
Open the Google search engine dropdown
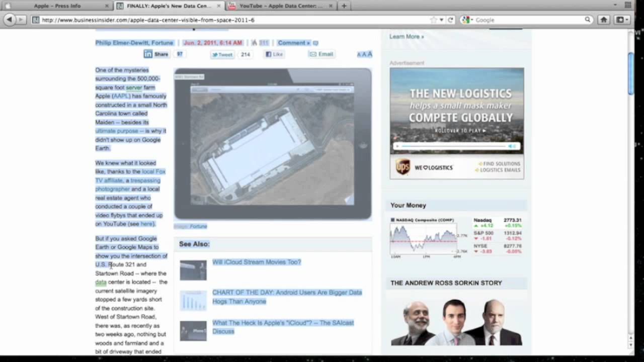(x=466, y=20)
